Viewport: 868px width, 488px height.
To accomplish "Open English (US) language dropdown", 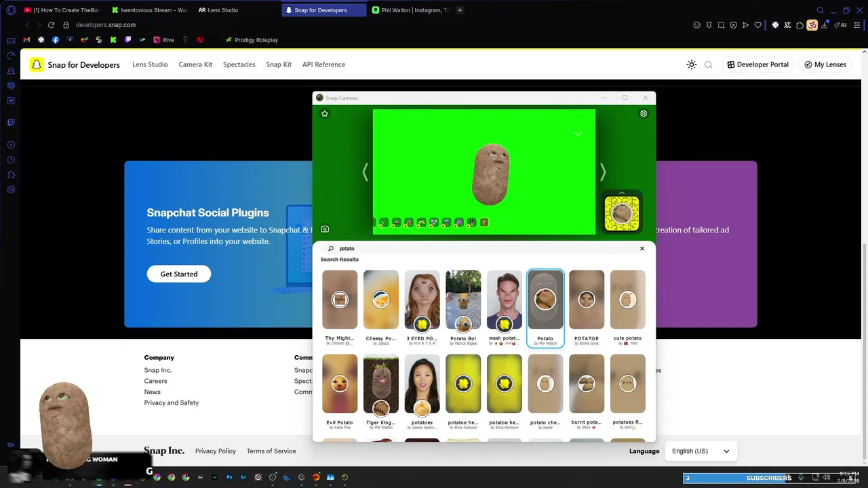I will pos(701,451).
